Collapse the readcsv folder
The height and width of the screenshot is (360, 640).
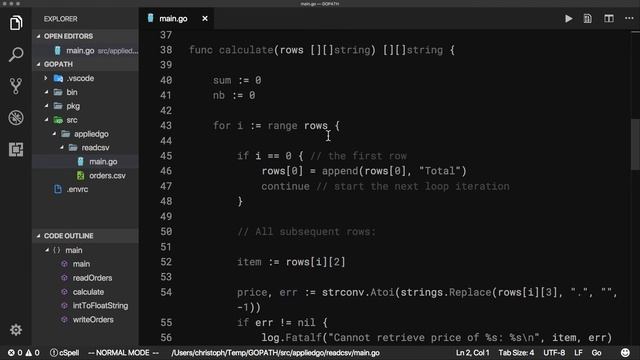pyautogui.click(x=62, y=148)
